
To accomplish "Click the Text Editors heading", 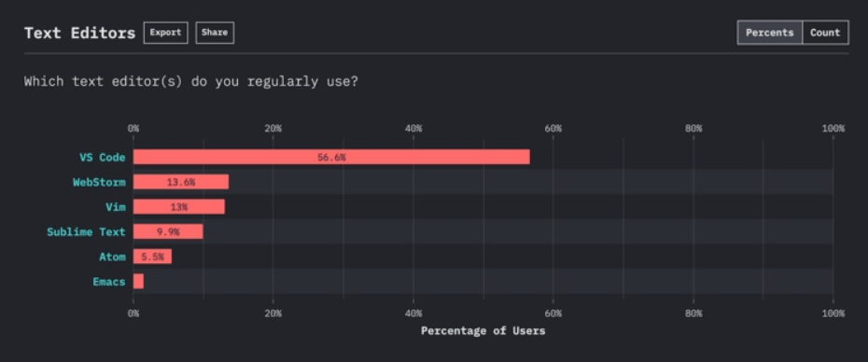I will pos(79,34).
